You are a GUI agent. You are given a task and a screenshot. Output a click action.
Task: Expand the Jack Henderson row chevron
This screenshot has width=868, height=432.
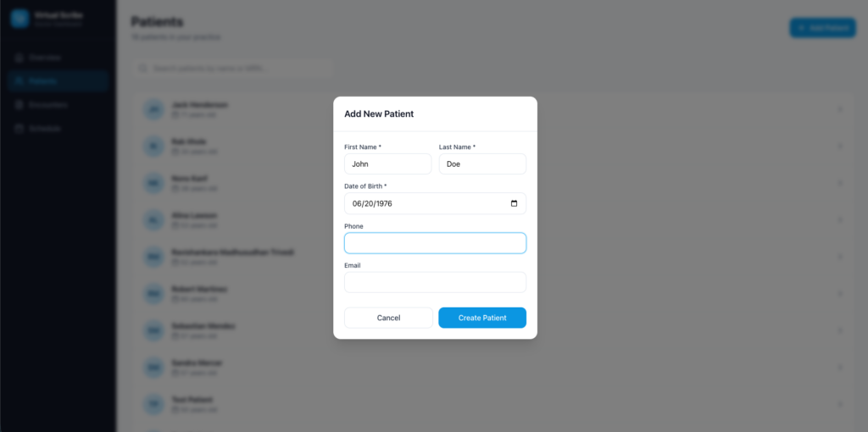pos(840,109)
